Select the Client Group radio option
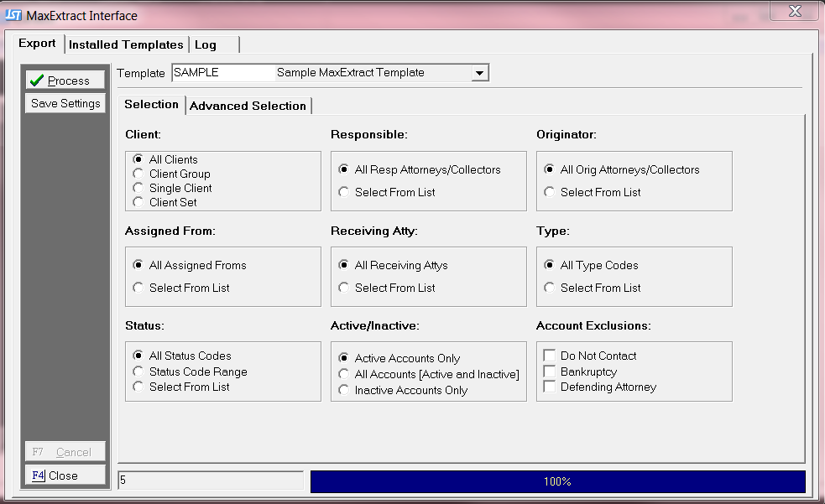The width and height of the screenshot is (825, 504). pyautogui.click(x=138, y=174)
